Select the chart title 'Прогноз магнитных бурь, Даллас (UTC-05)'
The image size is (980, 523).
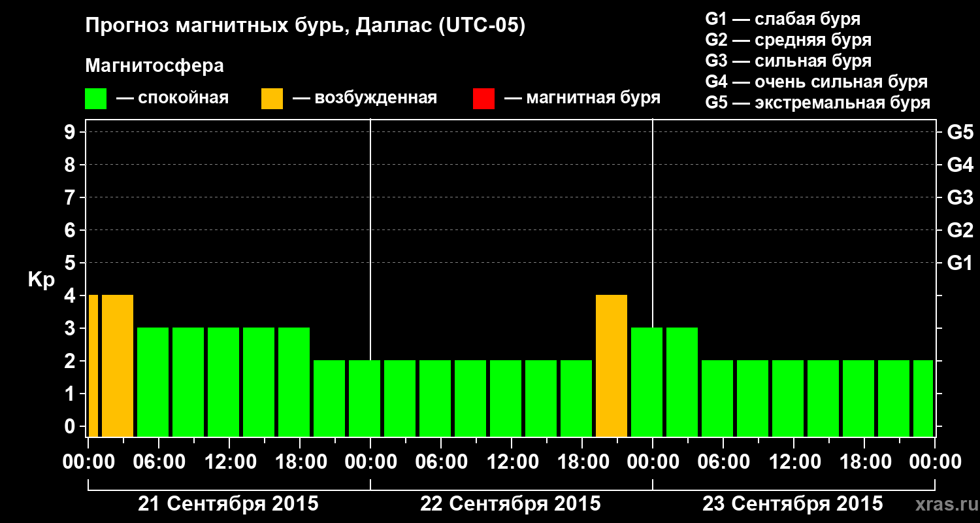tap(306, 26)
